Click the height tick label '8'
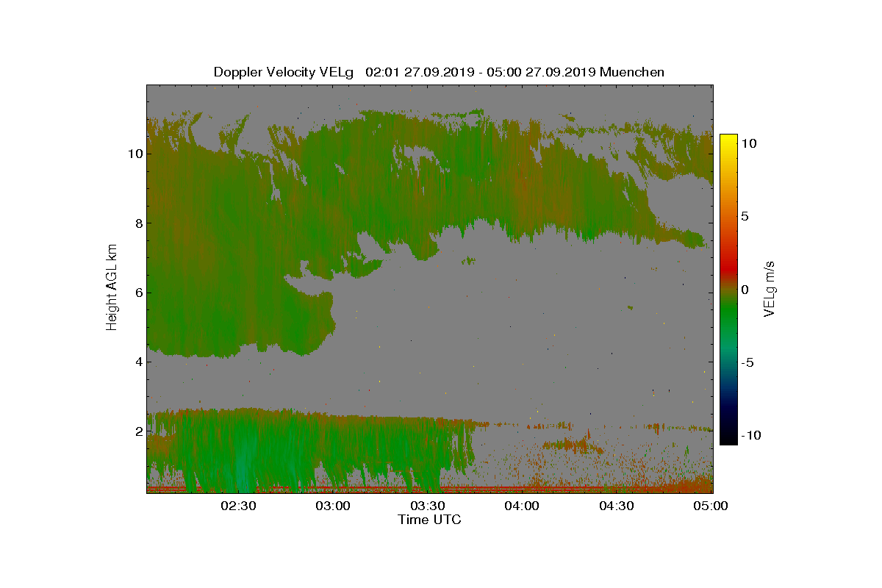 [x=137, y=223]
